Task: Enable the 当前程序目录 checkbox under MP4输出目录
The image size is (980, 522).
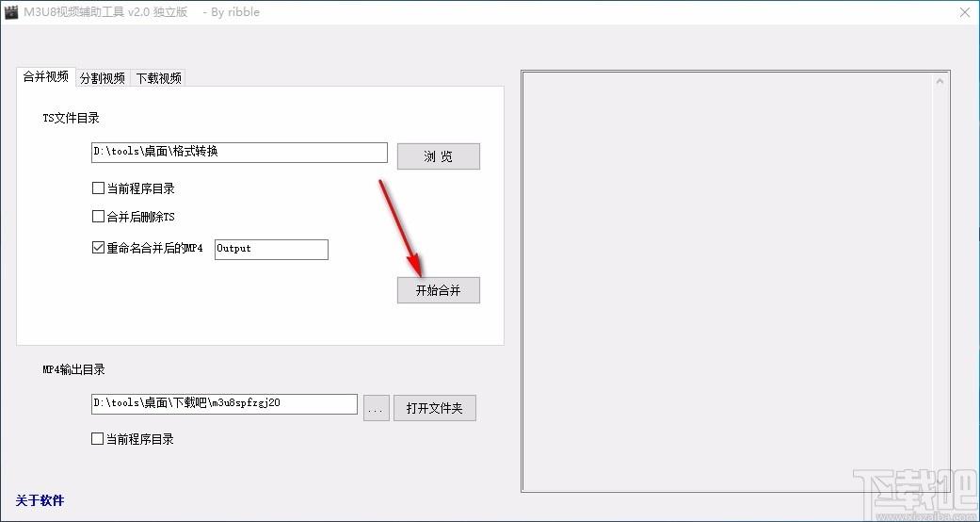Action: [x=97, y=439]
